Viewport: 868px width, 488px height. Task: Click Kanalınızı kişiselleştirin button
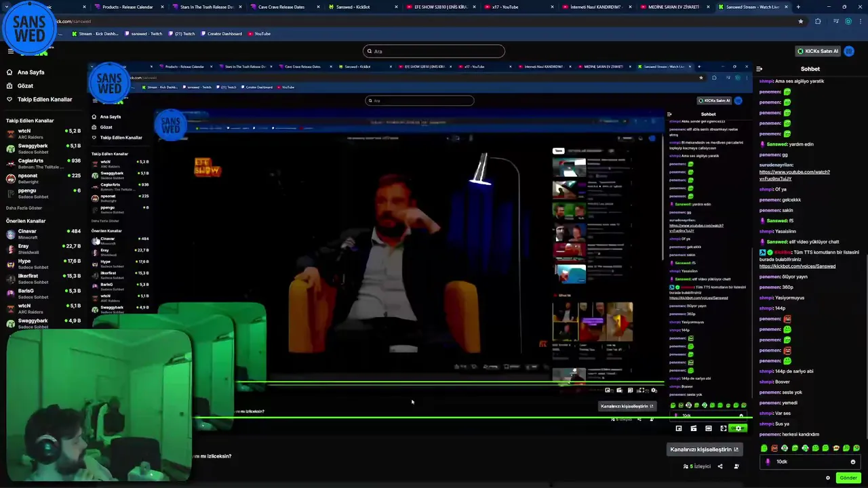click(704, 449)
